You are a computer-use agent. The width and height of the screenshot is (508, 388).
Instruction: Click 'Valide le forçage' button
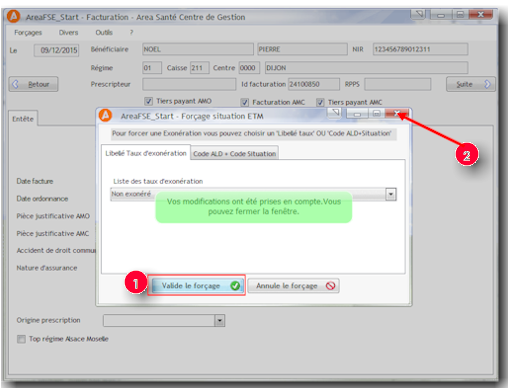click(x=197, y=285)
